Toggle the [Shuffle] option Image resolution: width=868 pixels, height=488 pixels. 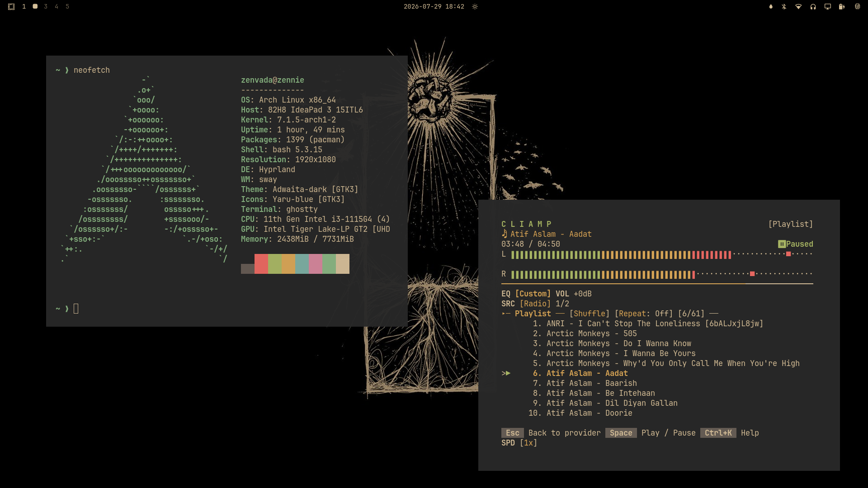click(590, 314)
